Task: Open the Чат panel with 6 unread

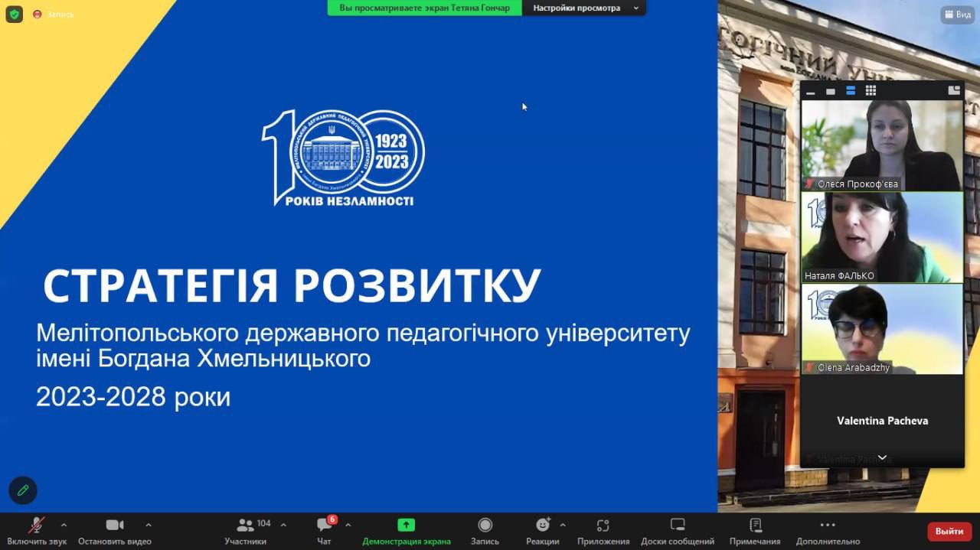Action: 324,526
